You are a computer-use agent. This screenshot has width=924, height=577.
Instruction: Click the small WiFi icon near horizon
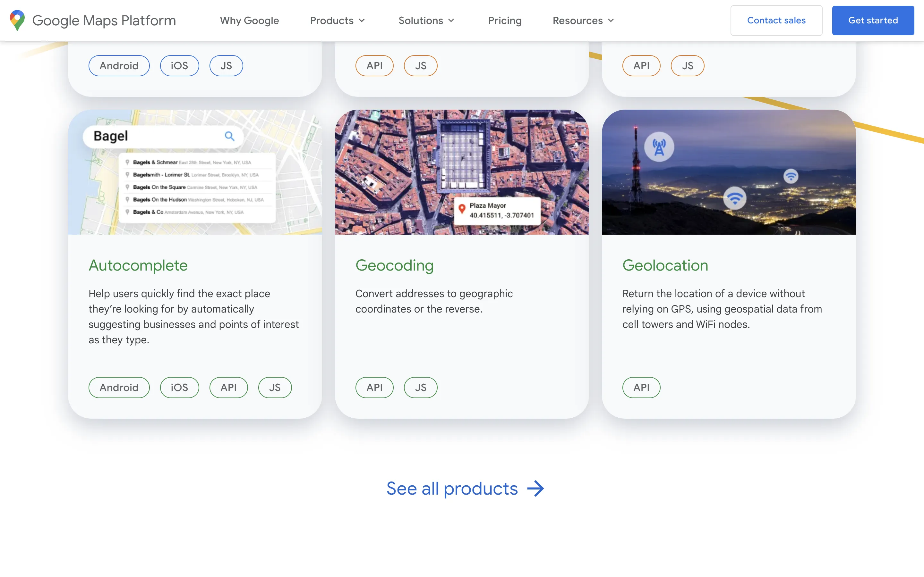point(790,176)
